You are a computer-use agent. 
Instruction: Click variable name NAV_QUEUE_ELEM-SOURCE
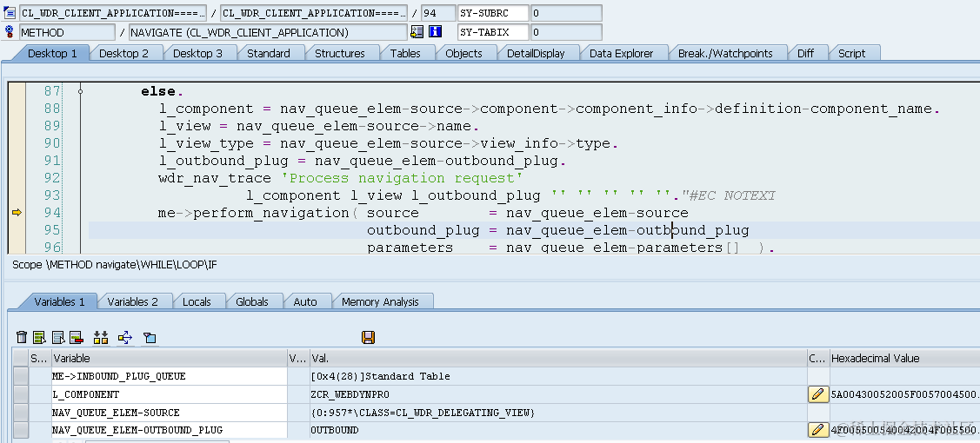click(x=116, y=413)
